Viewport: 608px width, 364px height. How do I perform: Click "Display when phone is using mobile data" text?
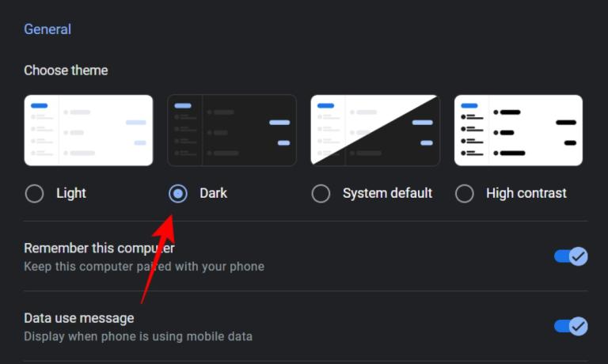(x=138, y=336)
